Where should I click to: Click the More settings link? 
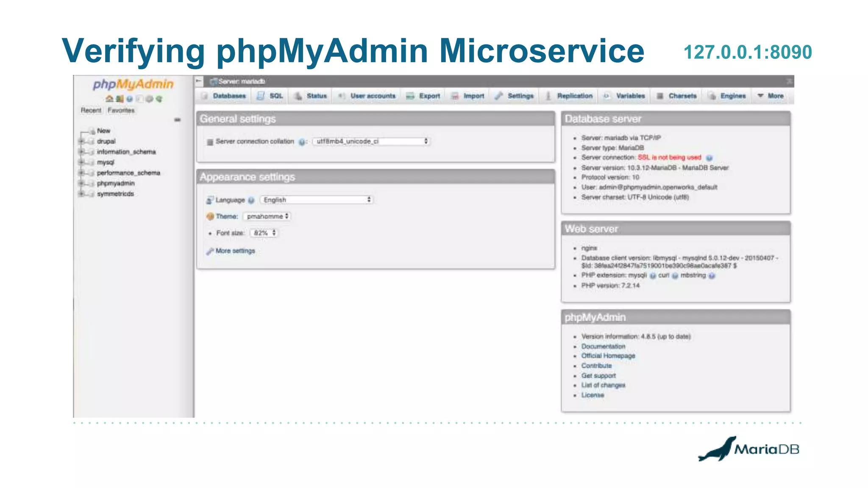pos(235,251)
